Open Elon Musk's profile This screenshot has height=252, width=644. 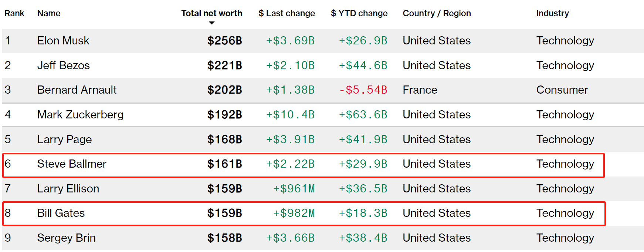[x=63, y=41]
